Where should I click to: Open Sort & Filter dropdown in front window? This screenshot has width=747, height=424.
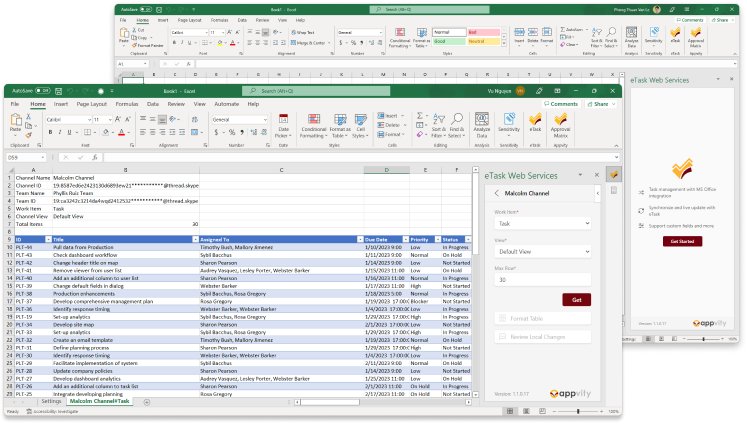pos(438,126)
